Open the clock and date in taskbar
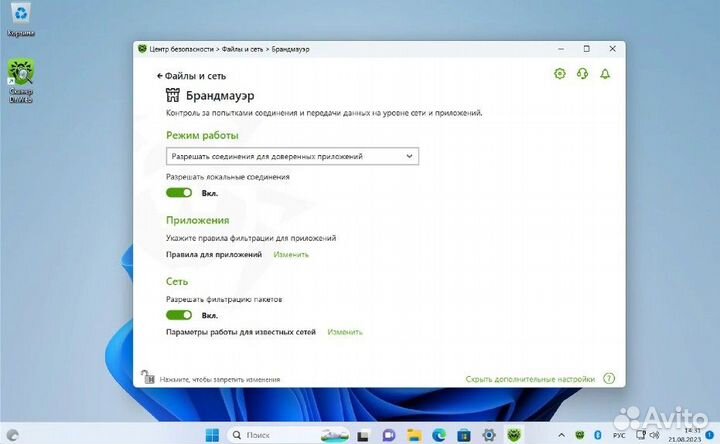This screenshot has height=444, width=720. [x=685, y=435]
